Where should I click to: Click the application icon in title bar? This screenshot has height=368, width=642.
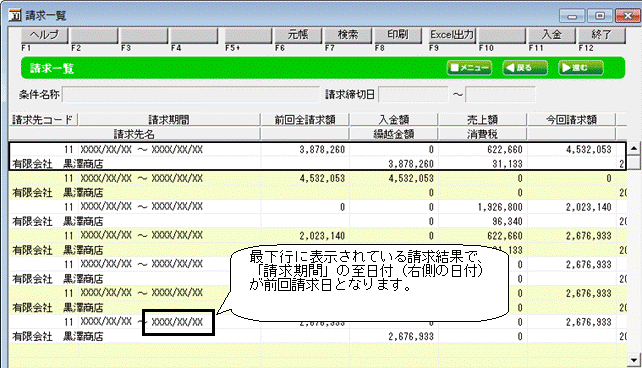tap(15, 16)
